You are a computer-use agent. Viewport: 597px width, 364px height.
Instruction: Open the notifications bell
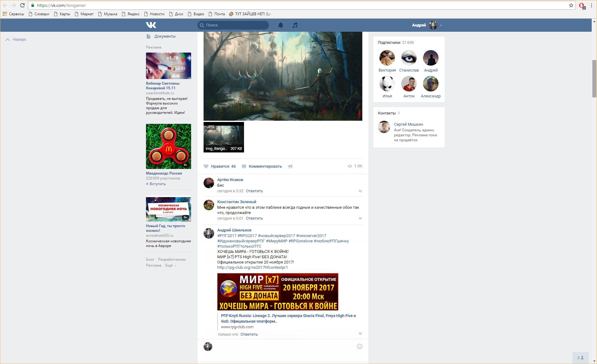pos(280,25)
